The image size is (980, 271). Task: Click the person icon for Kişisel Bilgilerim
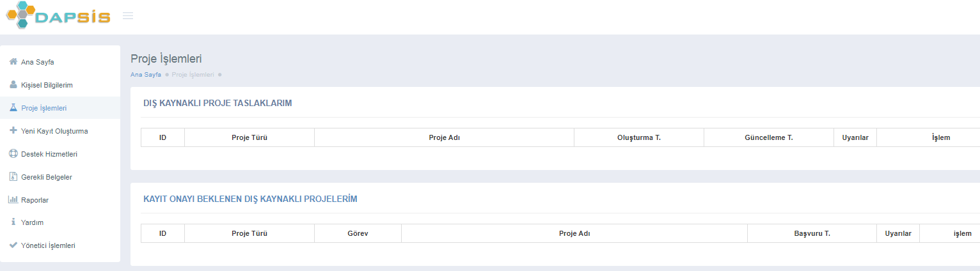coord(13,85)
